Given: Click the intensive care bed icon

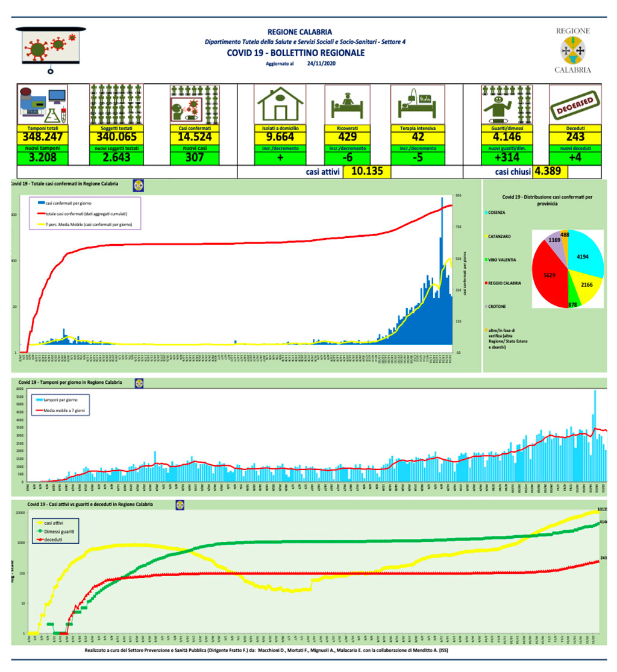Looking at the screenshot, I should [418, 105].
